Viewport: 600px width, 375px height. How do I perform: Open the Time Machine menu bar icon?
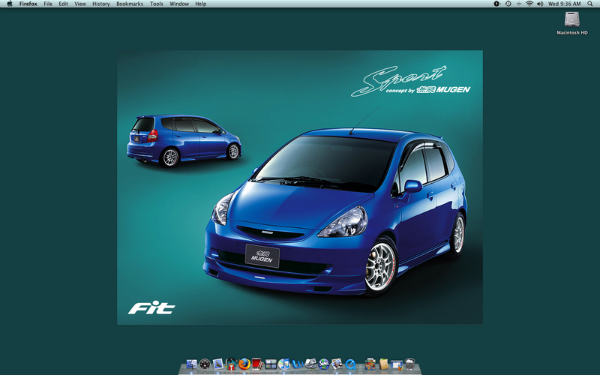point(508,4)
